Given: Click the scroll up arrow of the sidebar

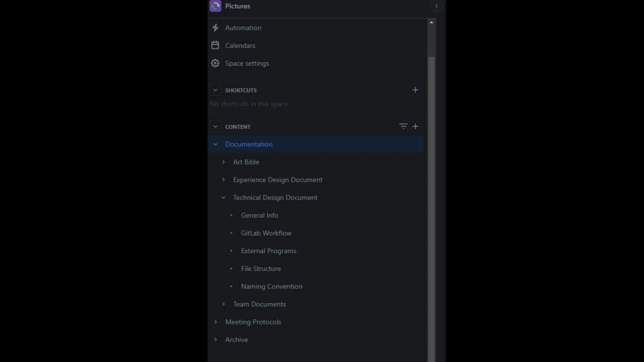Looking at the screenshot, I should [x=431, y=22].
